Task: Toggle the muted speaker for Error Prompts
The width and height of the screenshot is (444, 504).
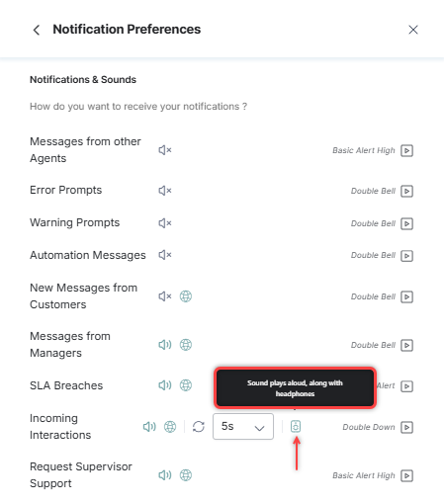Action: (x=165, y=191)
